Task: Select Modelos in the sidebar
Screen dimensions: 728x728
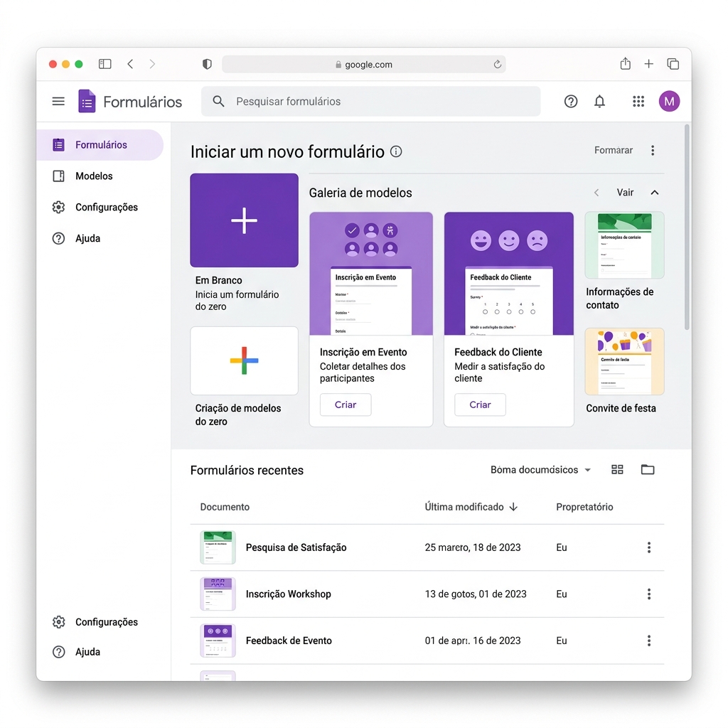Action: click(x=94, y=176)
